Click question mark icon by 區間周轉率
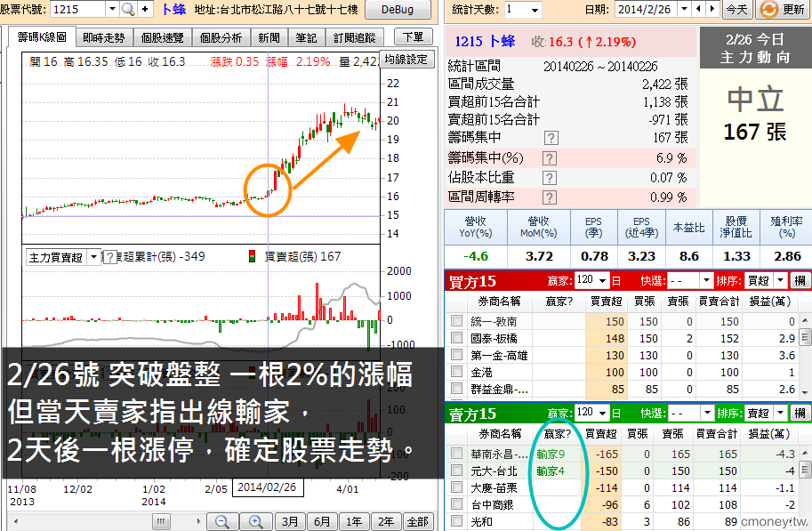The height and width of the screenshot is (531, 812). coord(551,197)
